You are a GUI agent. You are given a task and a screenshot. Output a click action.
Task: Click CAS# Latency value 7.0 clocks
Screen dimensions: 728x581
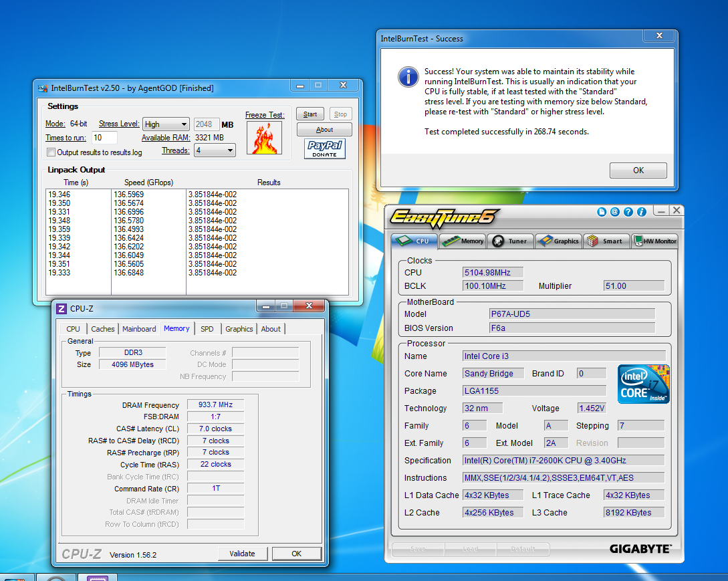(x=215, y=429)
